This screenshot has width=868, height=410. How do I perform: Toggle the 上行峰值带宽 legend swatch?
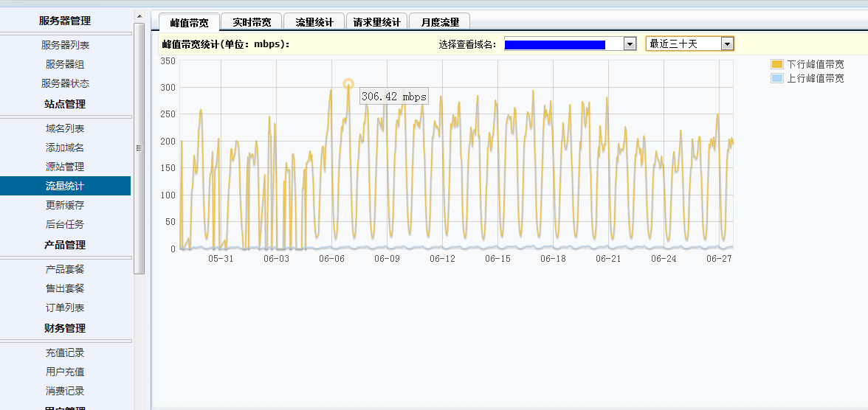[x=776, y=78]
